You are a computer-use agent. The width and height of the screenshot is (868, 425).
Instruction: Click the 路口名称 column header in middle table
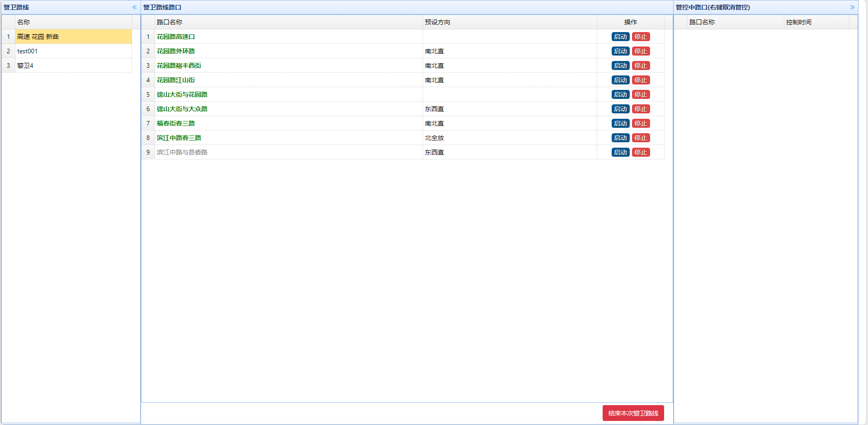[x=170, y=22]
